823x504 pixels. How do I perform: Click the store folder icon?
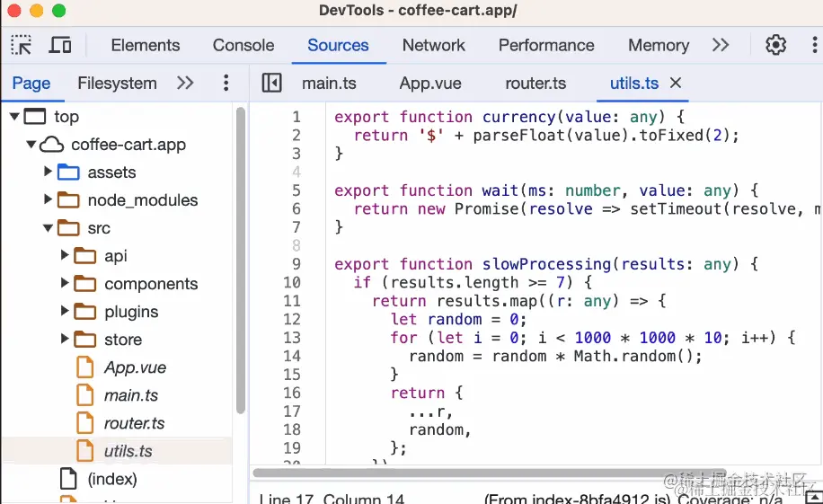point(85,340)
